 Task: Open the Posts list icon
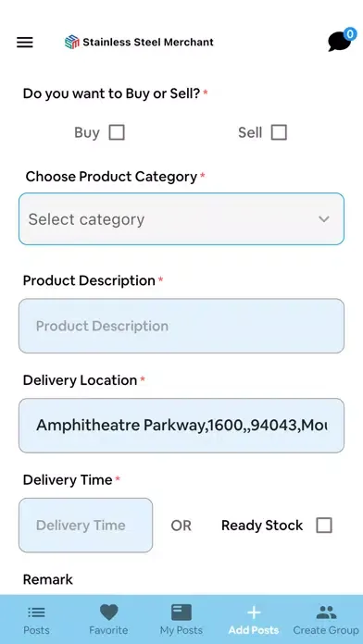[x=36, y=613]
